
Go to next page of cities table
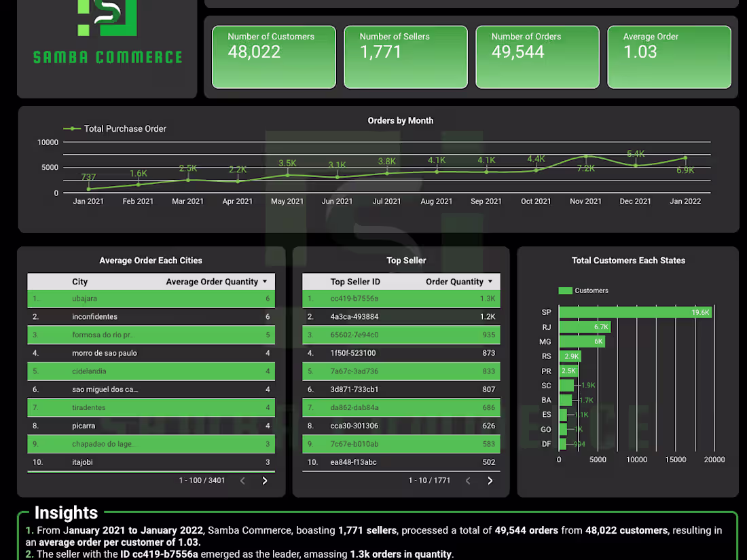(265, 481)
